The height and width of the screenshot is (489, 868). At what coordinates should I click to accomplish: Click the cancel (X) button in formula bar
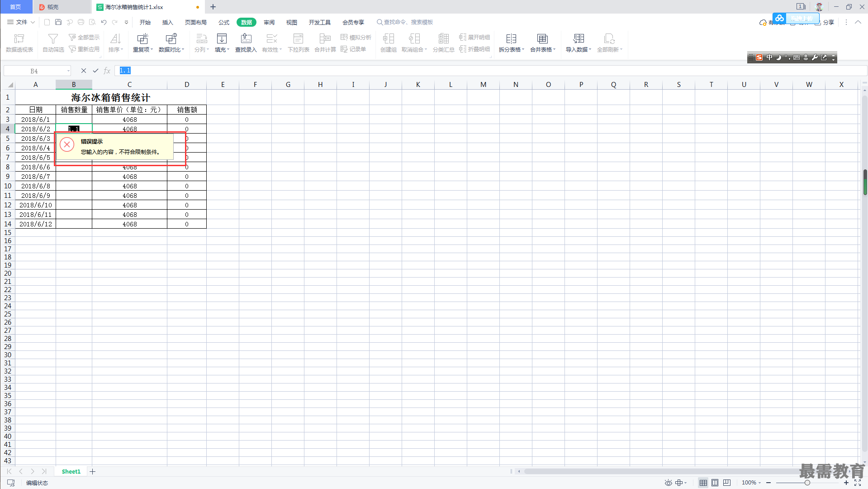click(x=84, y=71)
